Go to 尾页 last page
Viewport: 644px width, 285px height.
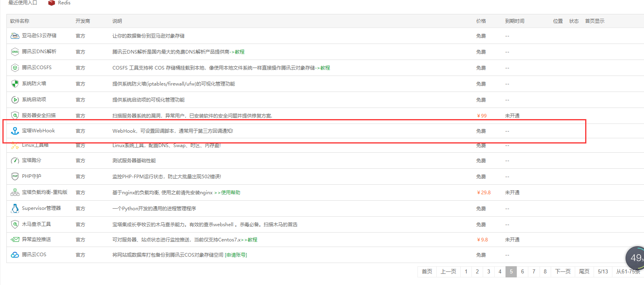584,271
